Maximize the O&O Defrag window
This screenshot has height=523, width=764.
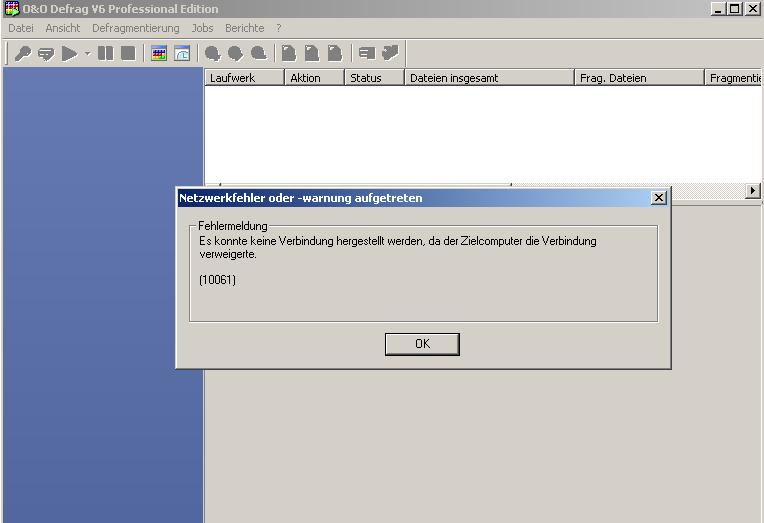click(734, 9)
